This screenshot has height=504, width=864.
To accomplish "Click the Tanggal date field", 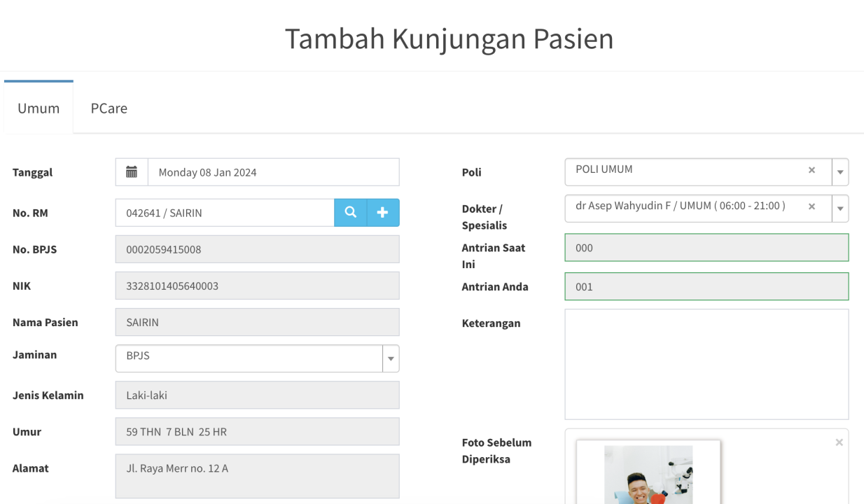I will [x=273, y=172].
